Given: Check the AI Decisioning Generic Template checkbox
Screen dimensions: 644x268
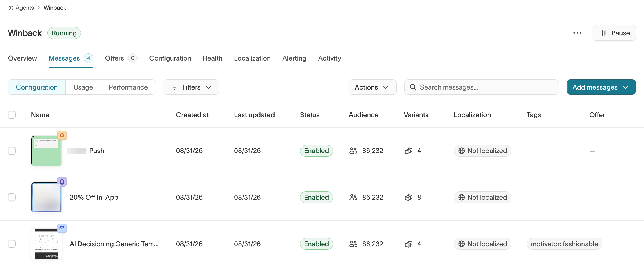Looking at the screenshot, I should pyautogui.click(x=12, y=244).
